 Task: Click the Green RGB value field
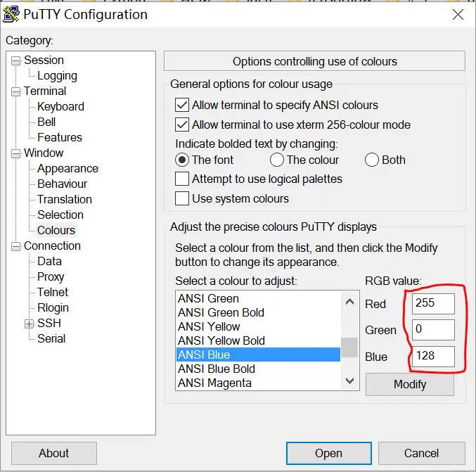(x=433, y=330)
